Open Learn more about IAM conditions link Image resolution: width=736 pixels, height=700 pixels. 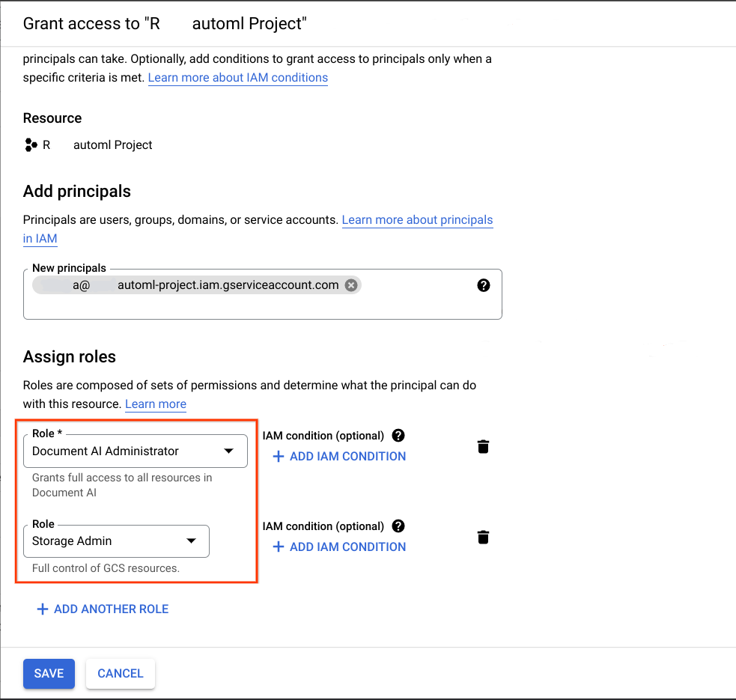(238, 78)
